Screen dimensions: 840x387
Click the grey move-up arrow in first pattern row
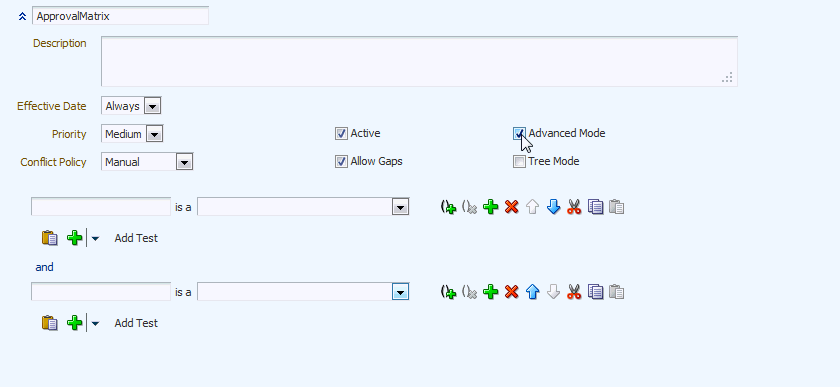(532, 207)
